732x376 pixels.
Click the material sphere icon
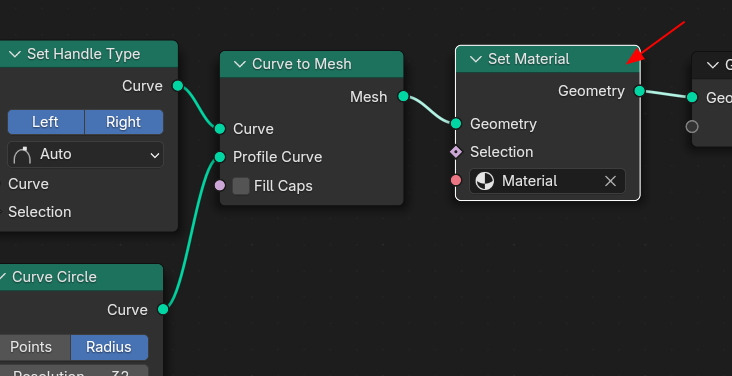[x=484, y=181]
